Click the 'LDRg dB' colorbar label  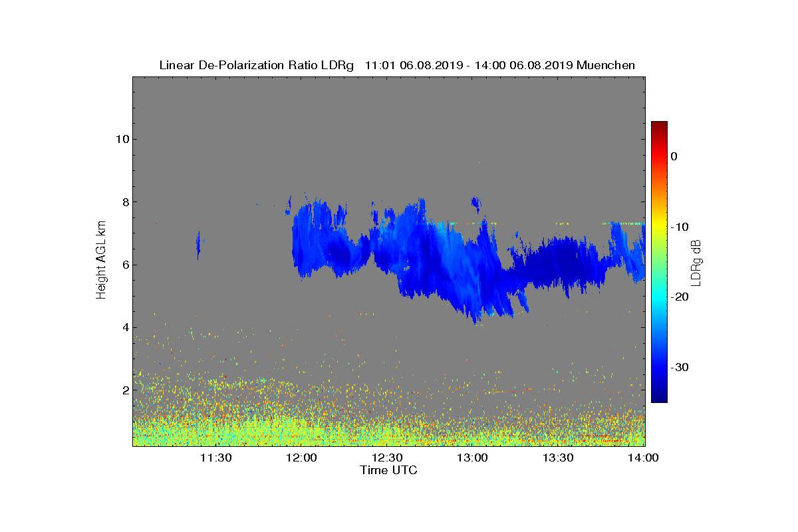[696, 261]
